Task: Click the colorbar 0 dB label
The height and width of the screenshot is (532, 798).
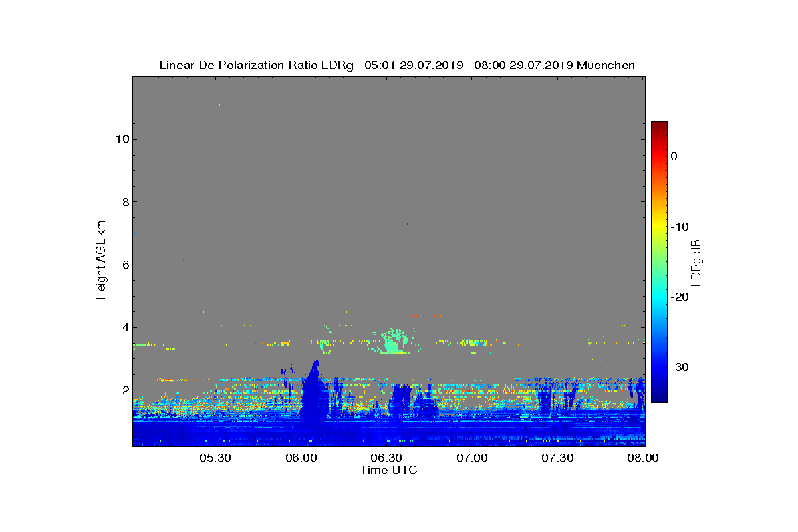Action: point(674,156)
